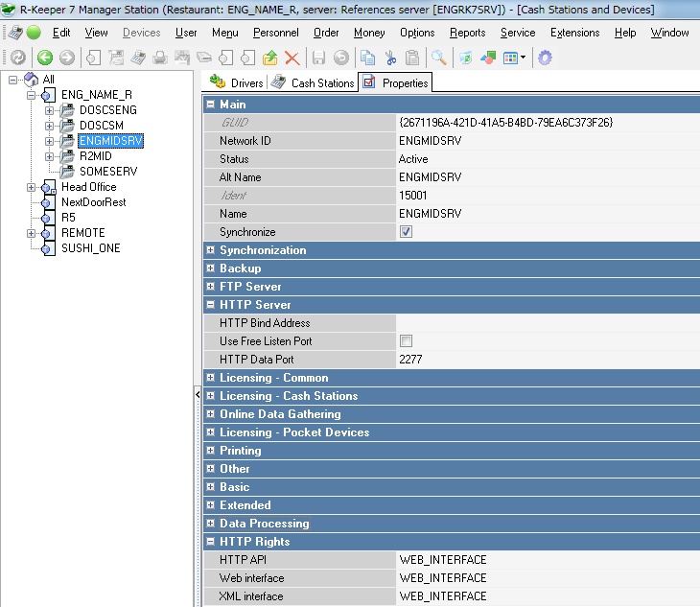Click the calculator icon beside Edit menu
The height and width of the screenshot is (607, 700).
pos(15,33)
